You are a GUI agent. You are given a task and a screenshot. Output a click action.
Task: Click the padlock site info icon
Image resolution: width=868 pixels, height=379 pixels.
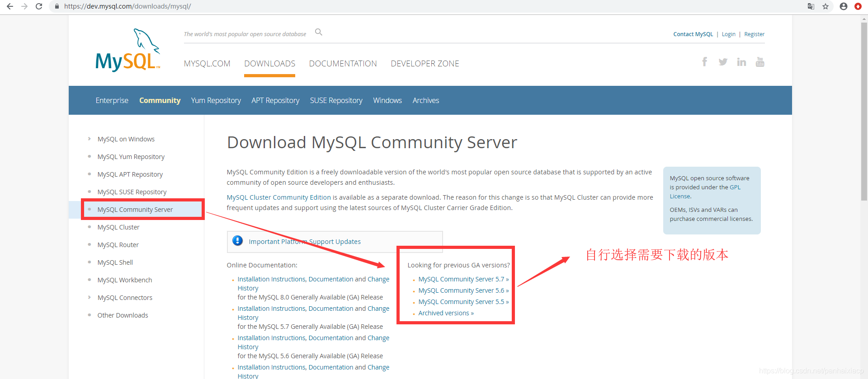click(x=57, y=6)
